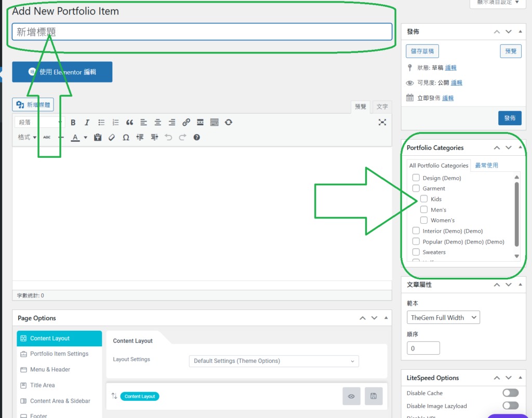This screenshot has width=532, height=418.
Task: Expand the Layout Settings dropdown
Action: click(273, 361)
